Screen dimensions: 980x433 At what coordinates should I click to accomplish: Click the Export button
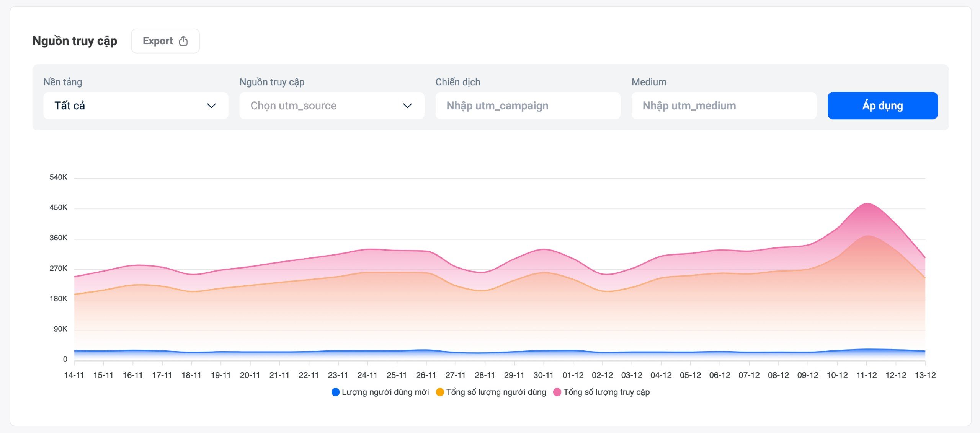(165, 41)
